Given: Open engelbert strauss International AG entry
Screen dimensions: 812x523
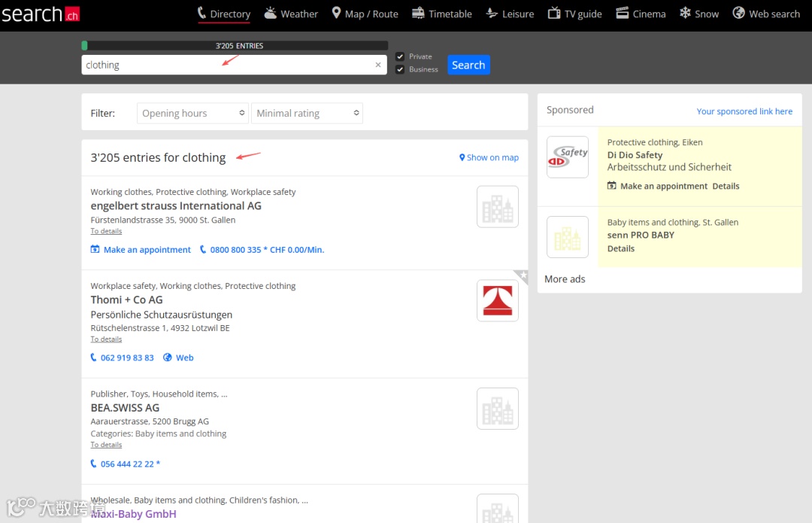Looking at the screenshot, I should coord(176,205).
